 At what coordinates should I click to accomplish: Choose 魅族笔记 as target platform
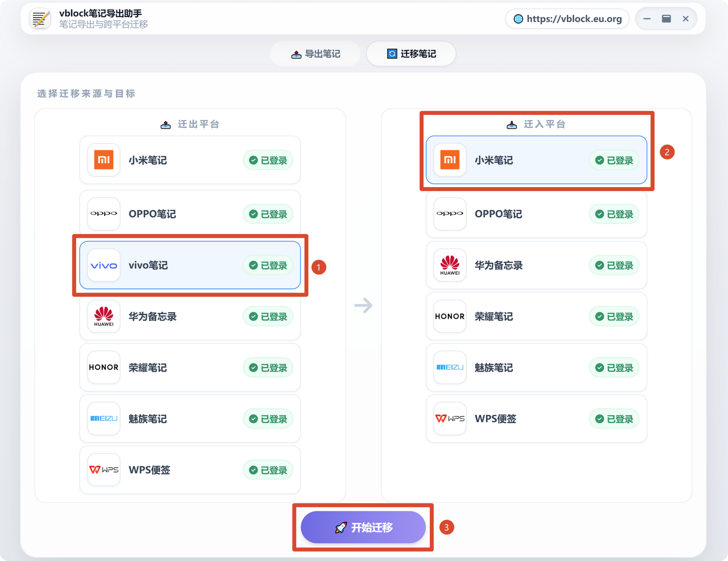pos(536,367)
